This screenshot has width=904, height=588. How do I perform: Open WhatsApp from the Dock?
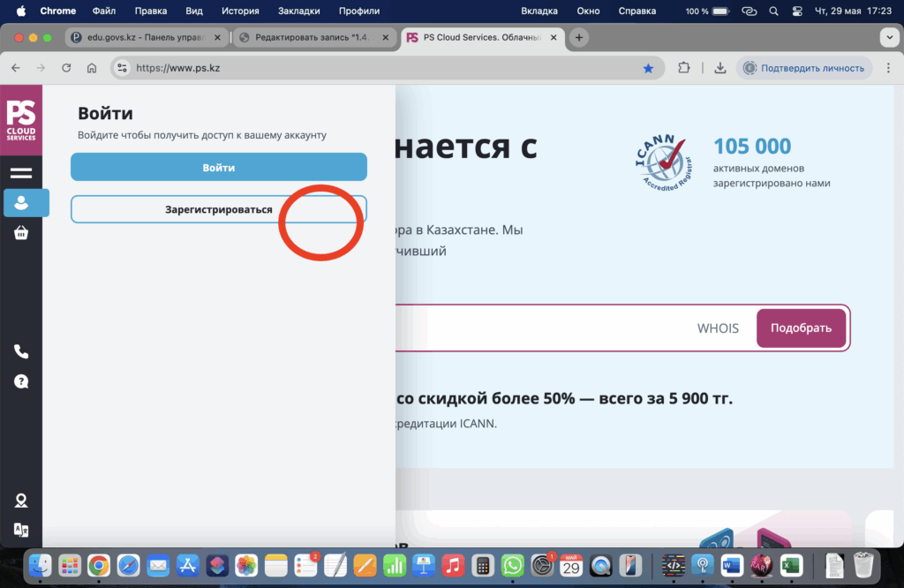[512, 565]
